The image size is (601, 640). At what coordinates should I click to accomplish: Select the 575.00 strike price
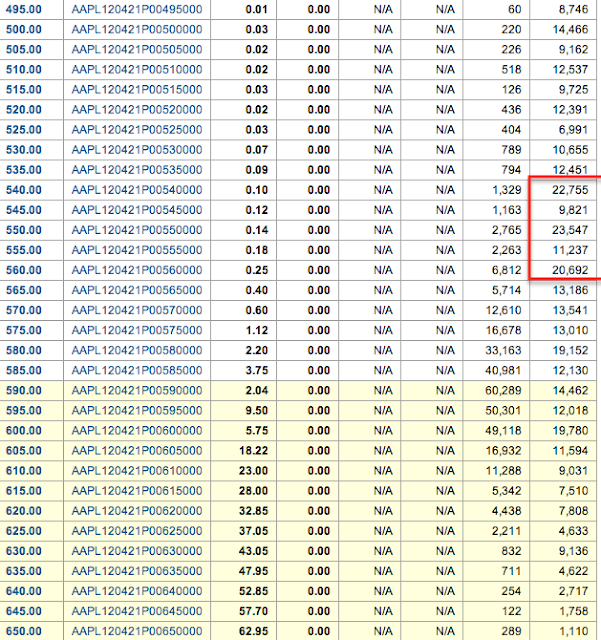click(x=24, y=330)
